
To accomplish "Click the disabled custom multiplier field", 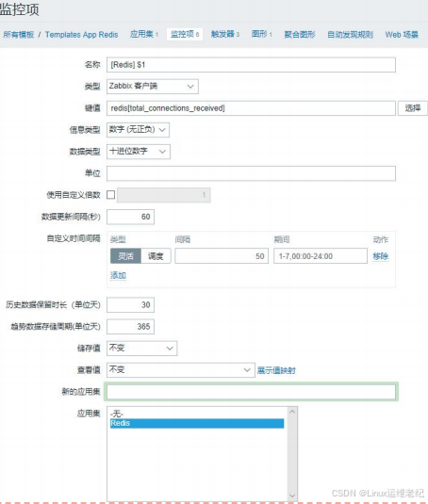I will pyautogui.click(x=164, y=195).
